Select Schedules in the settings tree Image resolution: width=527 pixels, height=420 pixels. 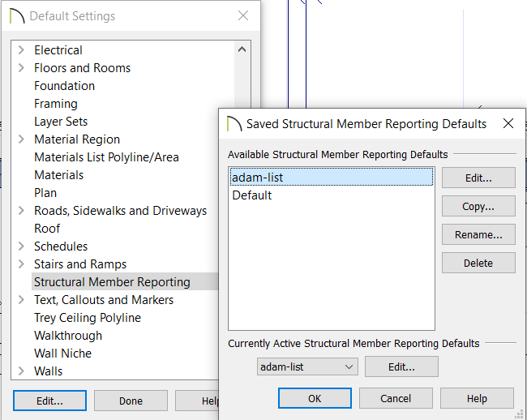(61, 246)
